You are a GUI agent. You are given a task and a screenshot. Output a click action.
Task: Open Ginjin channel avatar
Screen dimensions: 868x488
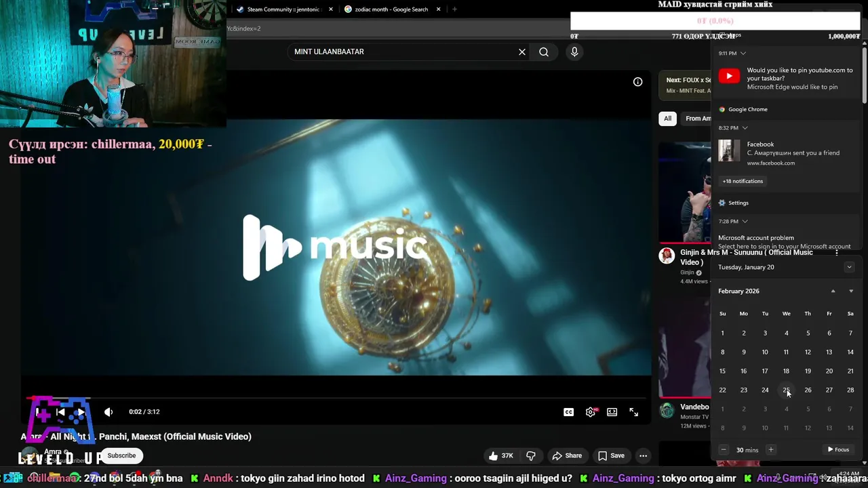[667, 256]
